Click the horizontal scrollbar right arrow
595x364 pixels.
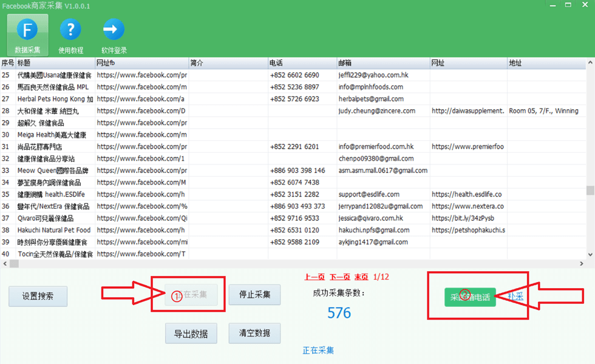tap(582, 263)
